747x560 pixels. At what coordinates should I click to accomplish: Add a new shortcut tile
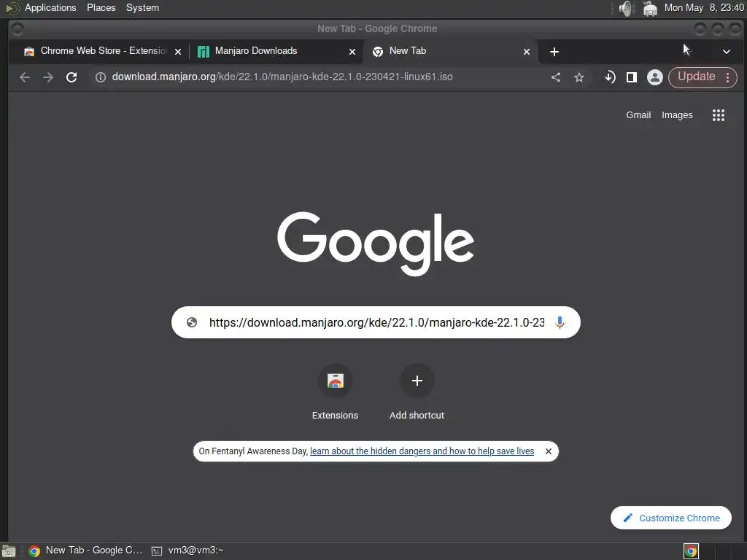point(417,392)
